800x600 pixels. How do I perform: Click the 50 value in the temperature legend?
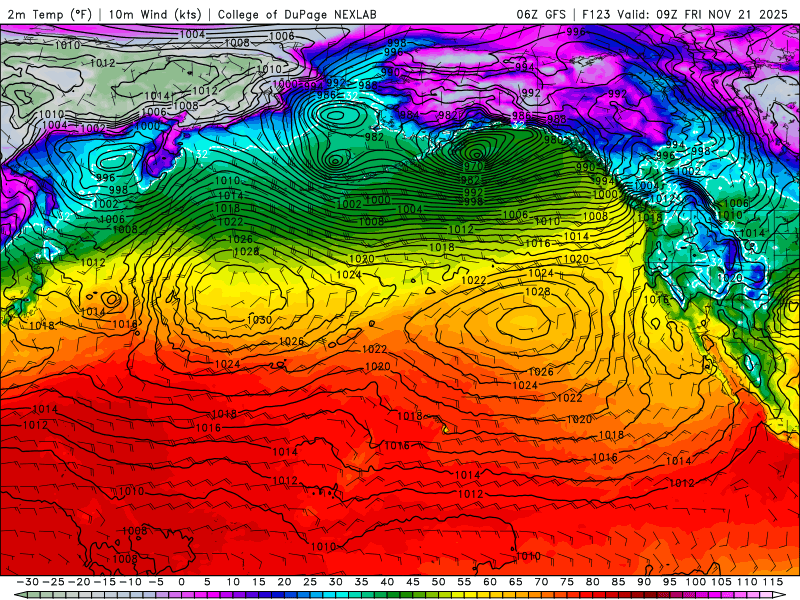click(438, 582)
